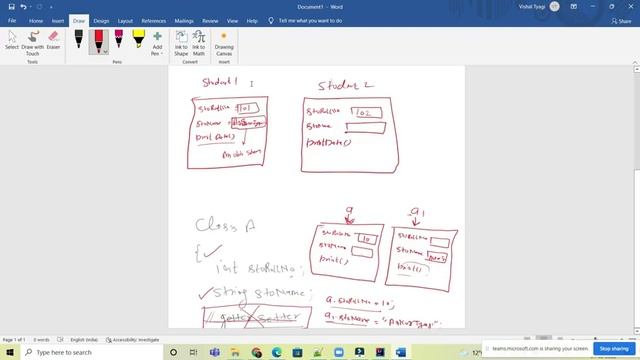Screen dimensions: 640x360
Task: Pick the red pen
Action: (x=98, y=42)
